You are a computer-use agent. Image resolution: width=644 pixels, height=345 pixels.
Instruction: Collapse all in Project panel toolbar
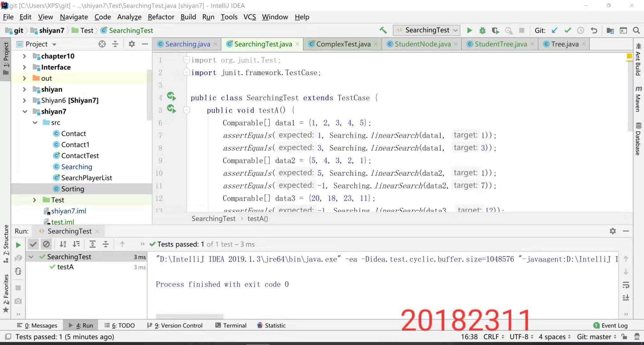click(x=115, y=44)
